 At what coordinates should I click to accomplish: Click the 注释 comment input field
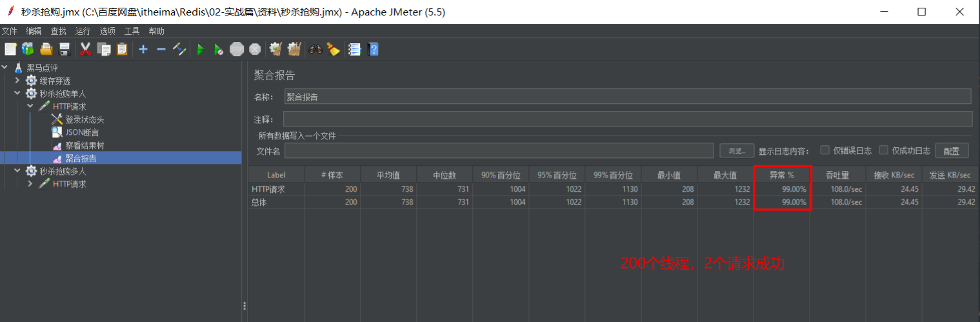pyautogui.click(x=628, y=119)
